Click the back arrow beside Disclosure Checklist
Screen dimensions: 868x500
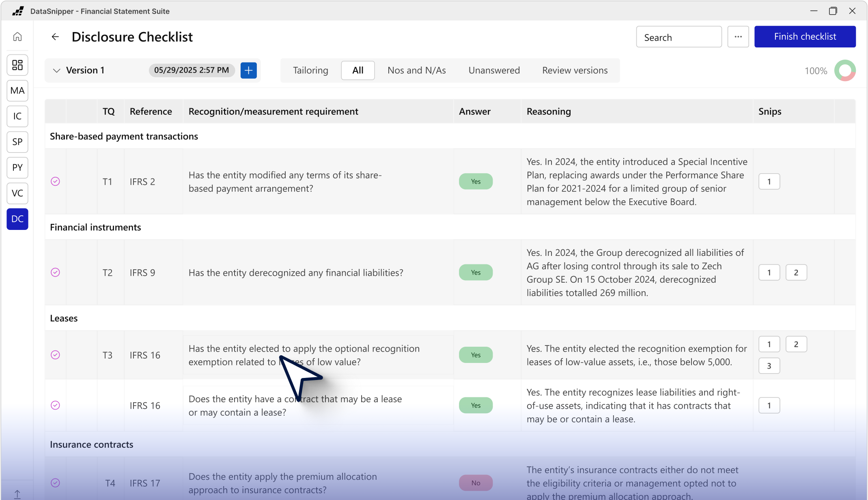(x=55, y=37)
